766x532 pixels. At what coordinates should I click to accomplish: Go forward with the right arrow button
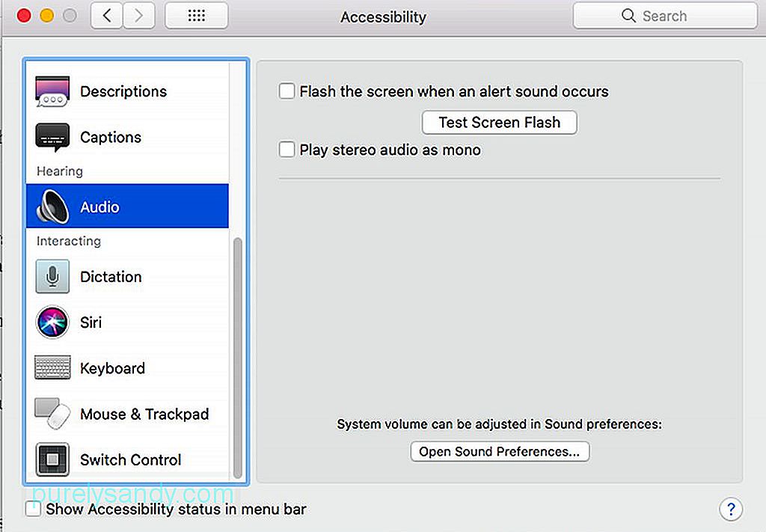click(x=138, y=16)
